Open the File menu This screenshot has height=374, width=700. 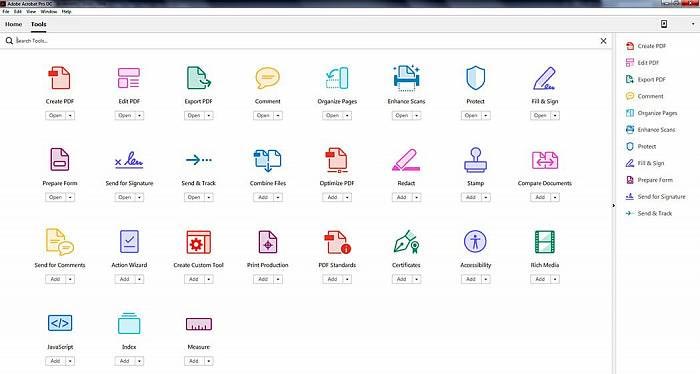coord(6,12)
